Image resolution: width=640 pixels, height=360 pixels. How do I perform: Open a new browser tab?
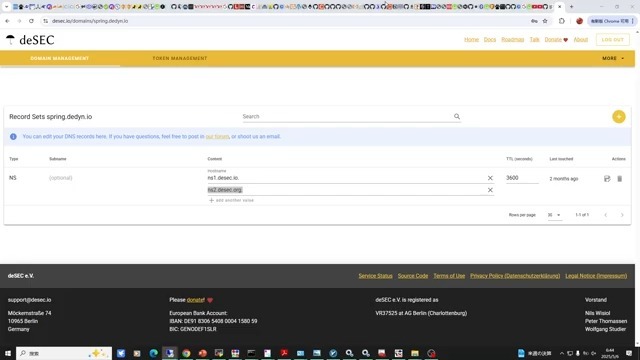pos(571,7)
